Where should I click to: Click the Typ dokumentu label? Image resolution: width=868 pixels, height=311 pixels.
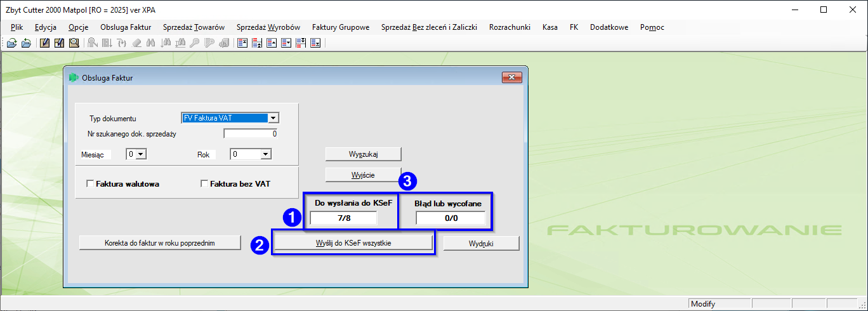[113, 119]
